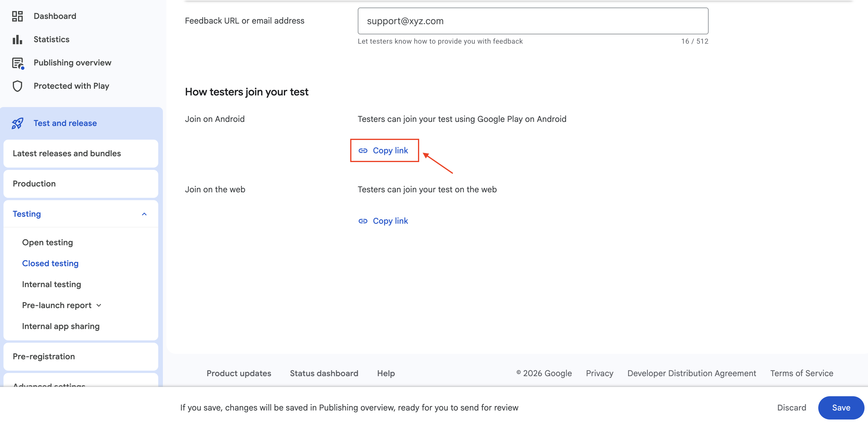Open the Production page

click(x=81, y=184)
